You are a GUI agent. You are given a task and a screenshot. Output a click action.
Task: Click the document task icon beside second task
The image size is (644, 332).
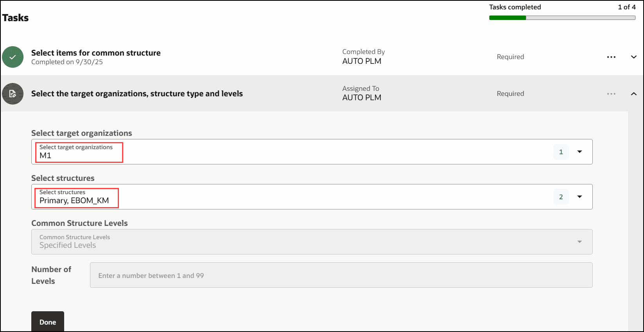point(13,94)
